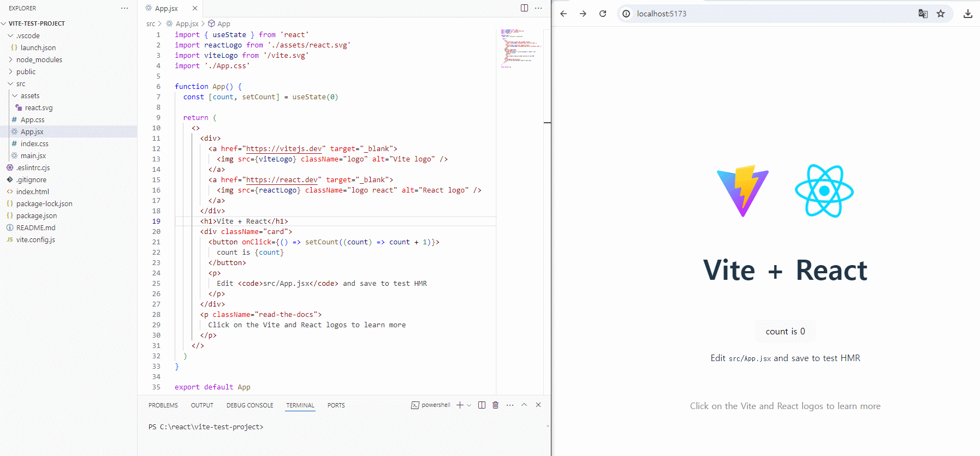Click App.jsx in the breadcrumb

tap(187, 23)
